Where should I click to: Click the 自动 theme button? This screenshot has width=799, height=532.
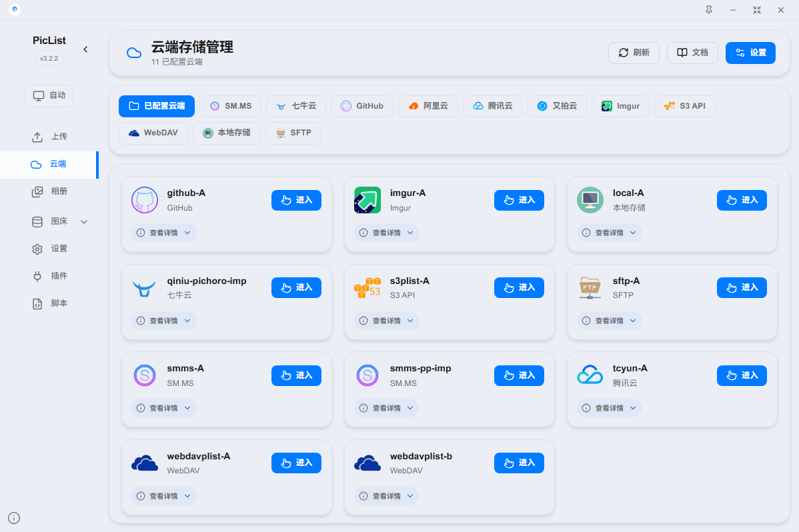pos(49,96)
